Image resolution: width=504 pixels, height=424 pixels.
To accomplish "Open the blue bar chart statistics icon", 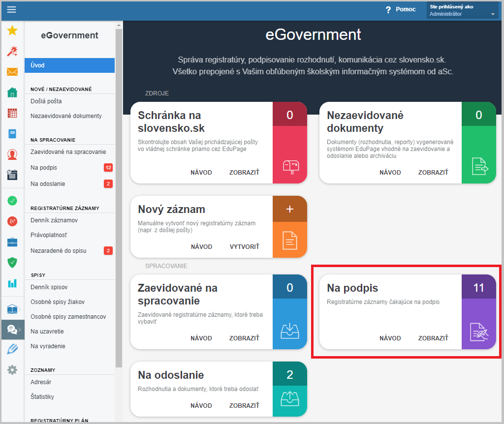I will point(12,283).
